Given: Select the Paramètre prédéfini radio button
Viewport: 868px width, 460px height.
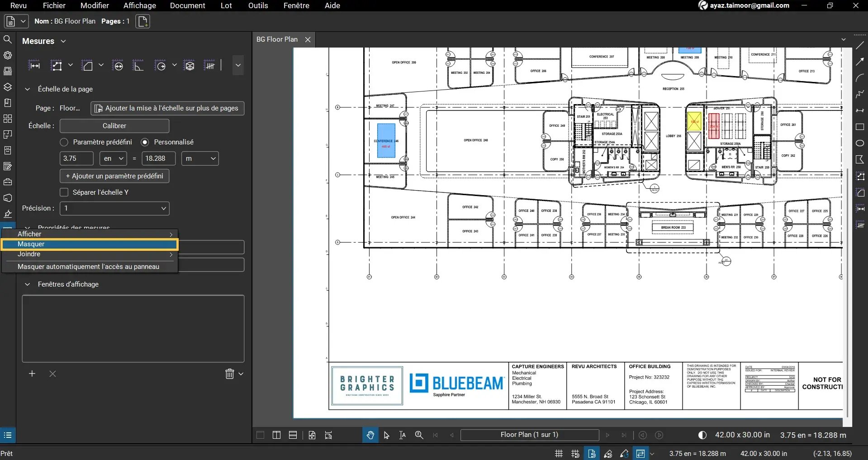Looking at the screenshot, I should (x=64, y=142).
